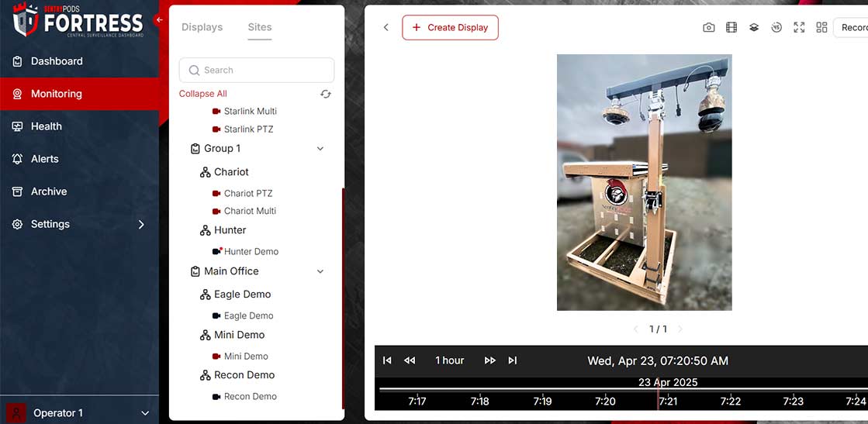Open Dashboard from the sidebar
This screenshot has width=868, height=424.
pyautogui.click(x=79, y=61)
